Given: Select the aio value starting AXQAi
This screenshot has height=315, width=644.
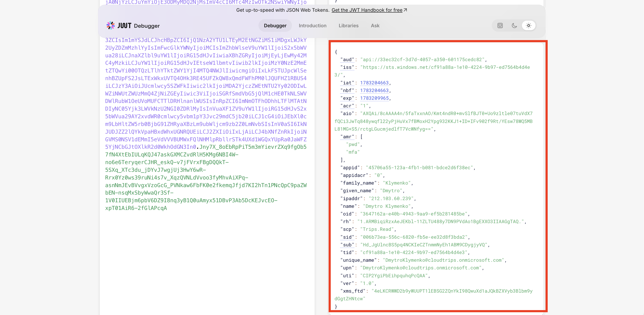Looking at the screenshot, I should click(x=434, y=121).
